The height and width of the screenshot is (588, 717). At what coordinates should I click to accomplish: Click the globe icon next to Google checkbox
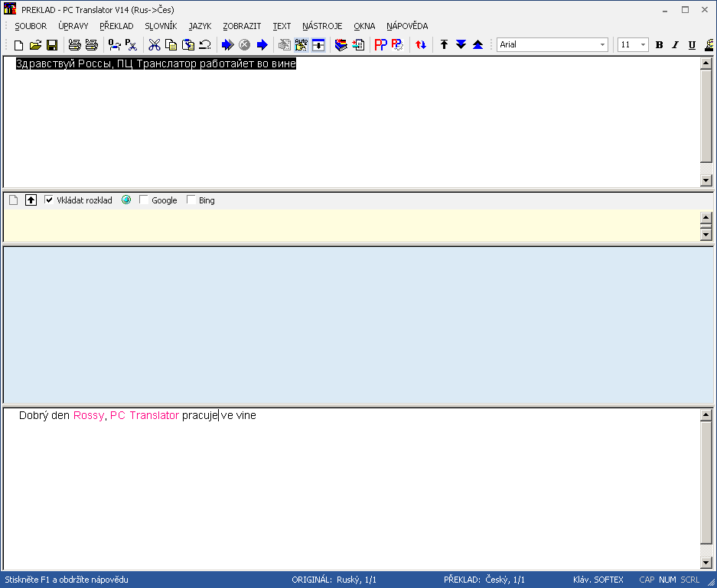pyautogui.click(x=126, y=200)
